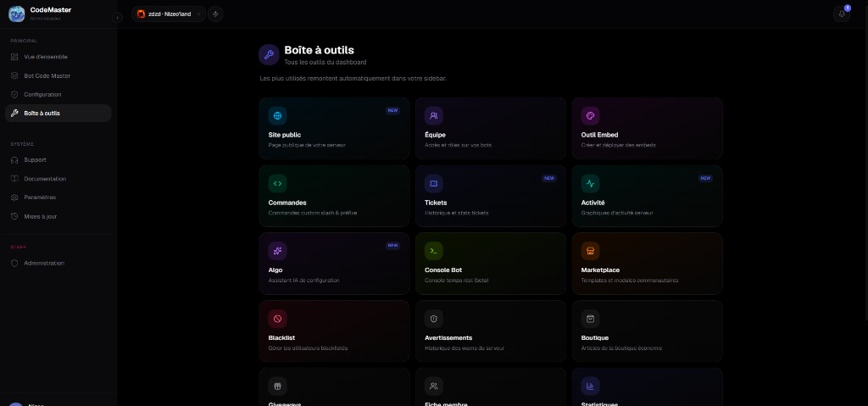Click the notification bell icon
The height and width of the screenshot is (406, 868).
click(x=842, y=14)
